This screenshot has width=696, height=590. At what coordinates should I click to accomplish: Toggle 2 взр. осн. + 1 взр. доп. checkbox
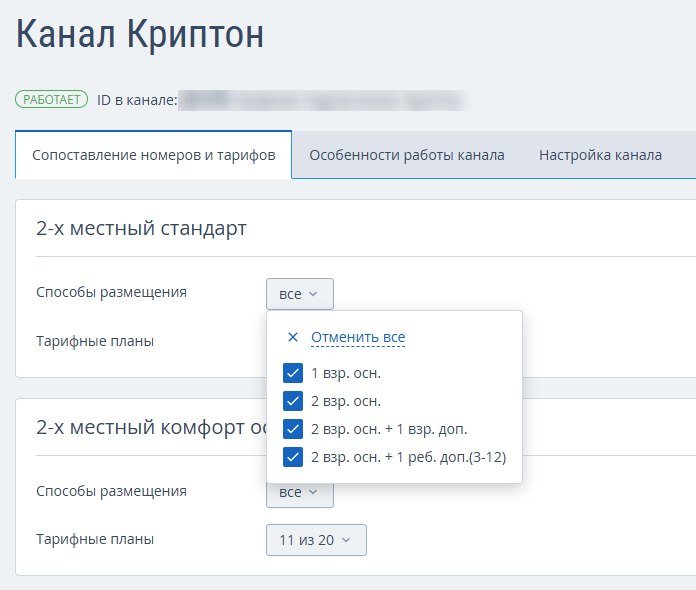pyautogui.click(x=293, y=429)
